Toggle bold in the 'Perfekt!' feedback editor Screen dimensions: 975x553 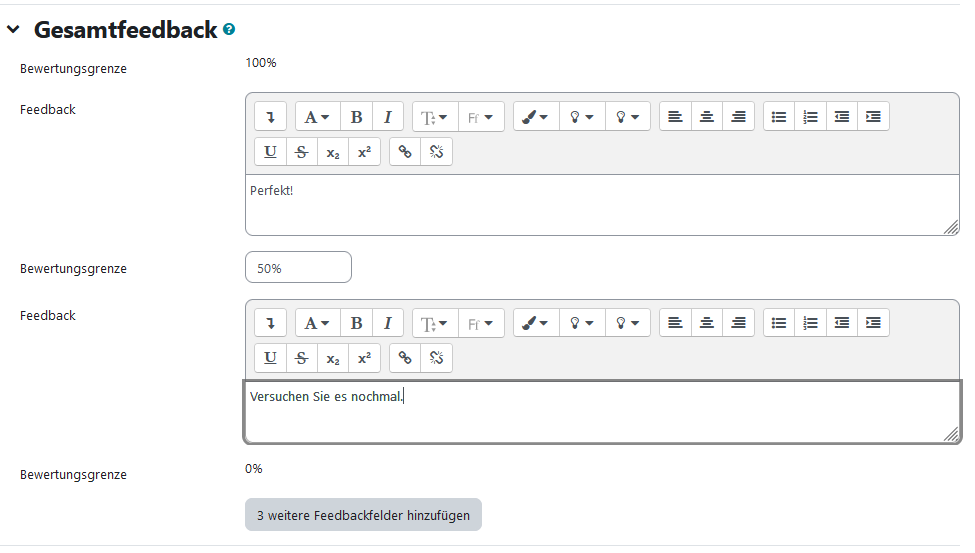pos(357,117)
